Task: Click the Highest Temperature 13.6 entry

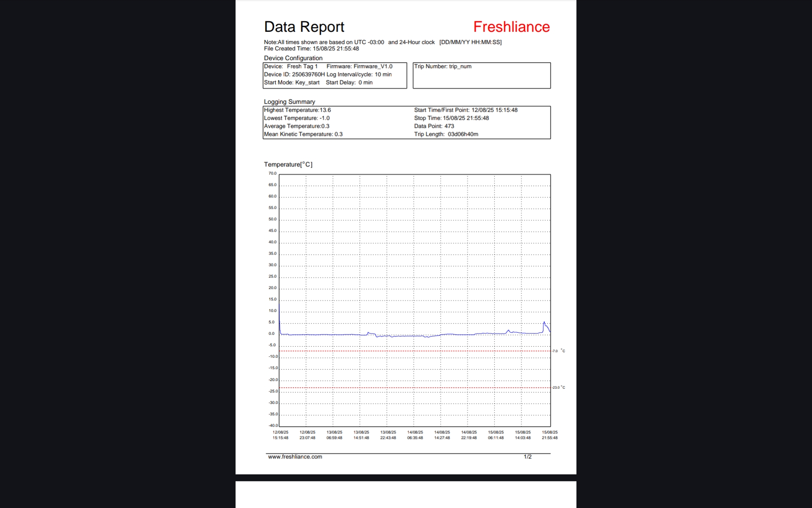Action: [x=297, y=110]
